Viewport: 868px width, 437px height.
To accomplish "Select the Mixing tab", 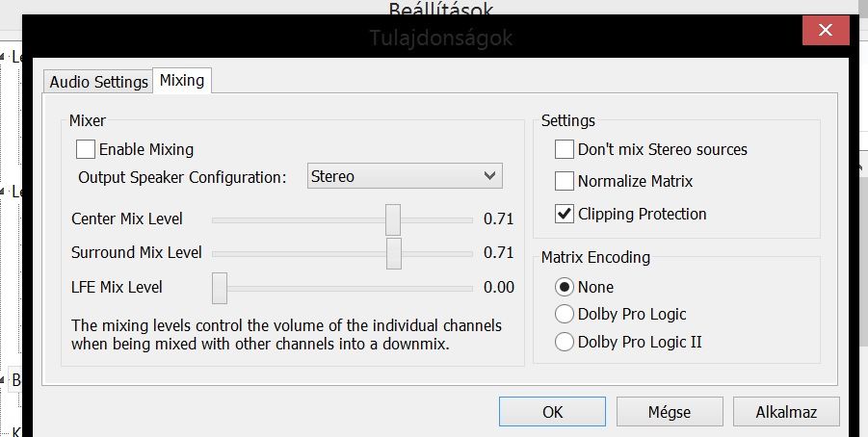I will pos(182,81).
